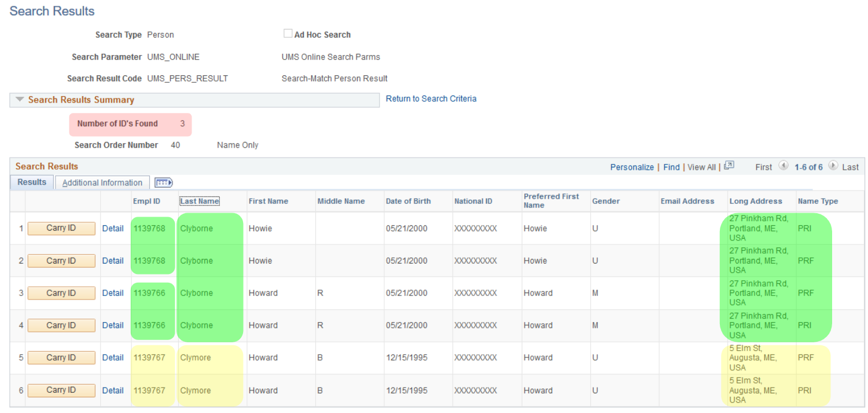The width and height of the screenshot is (868, 413).
Task: Open Detail link for row 2
Action: click(x=113, y=261)
